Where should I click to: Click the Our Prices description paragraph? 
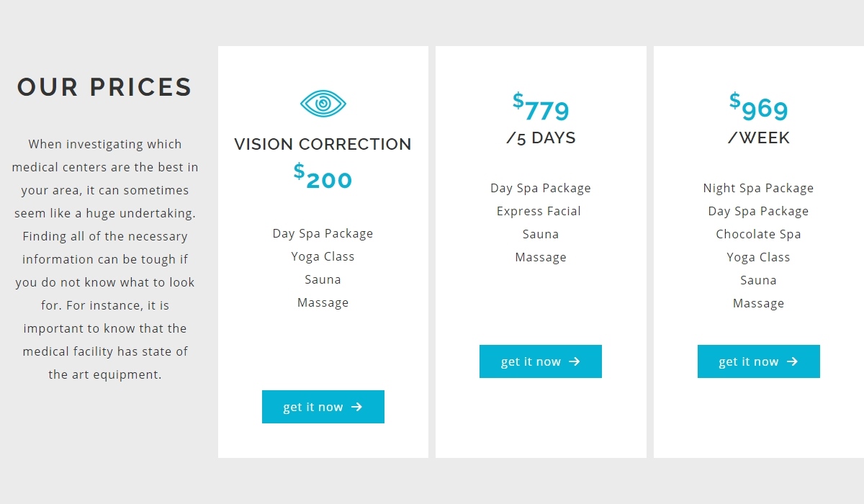105,259
